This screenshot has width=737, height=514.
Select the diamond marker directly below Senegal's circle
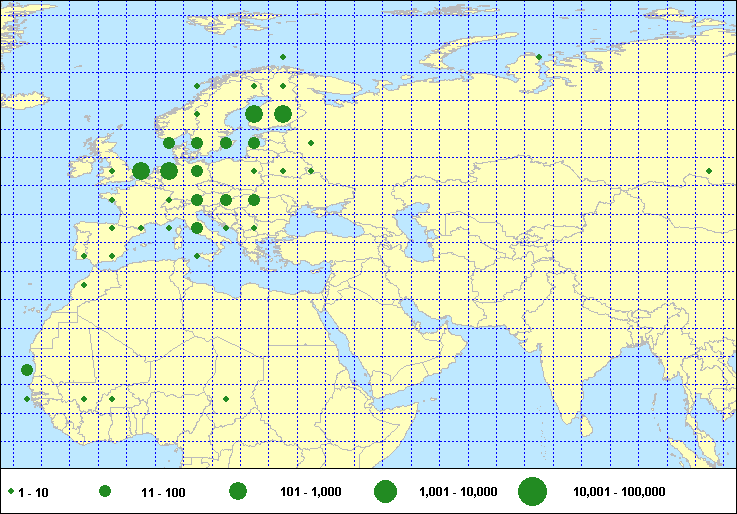click(27, 399)
